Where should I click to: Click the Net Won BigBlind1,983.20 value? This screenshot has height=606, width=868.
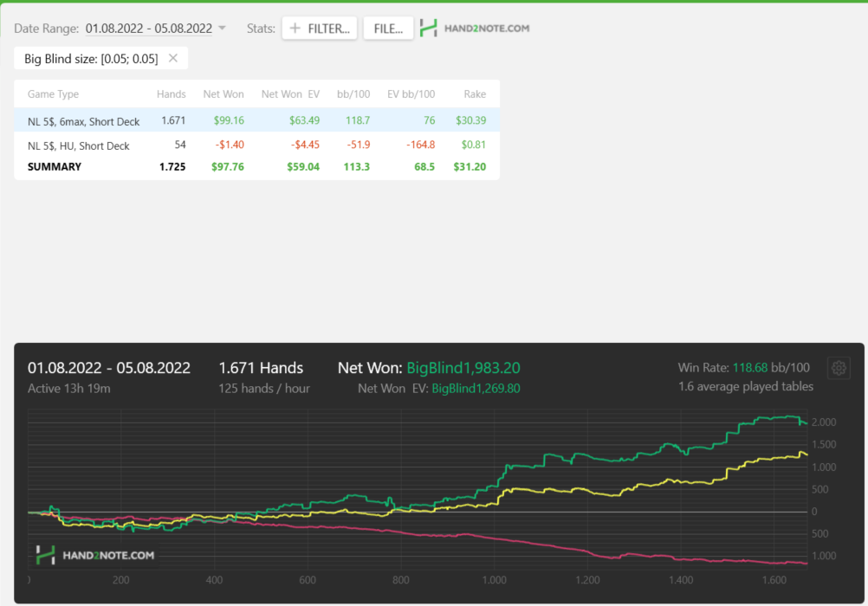point(463,368)
